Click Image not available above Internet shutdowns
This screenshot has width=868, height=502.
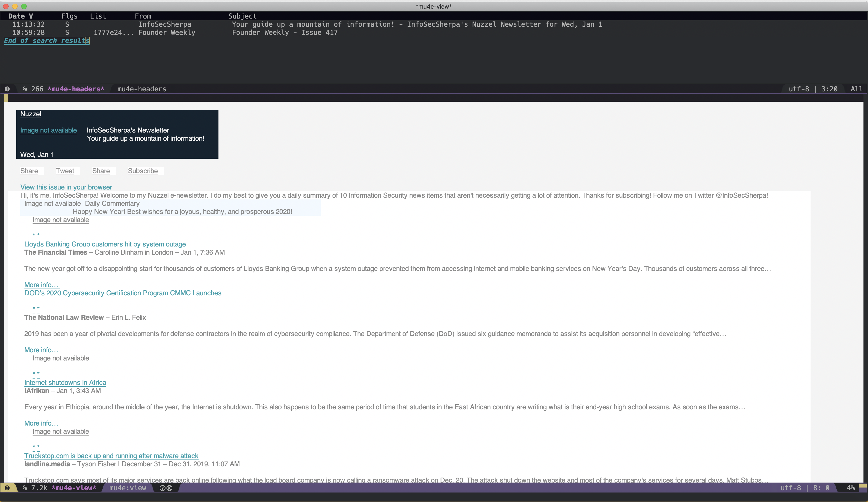click(x=61, y=358)
